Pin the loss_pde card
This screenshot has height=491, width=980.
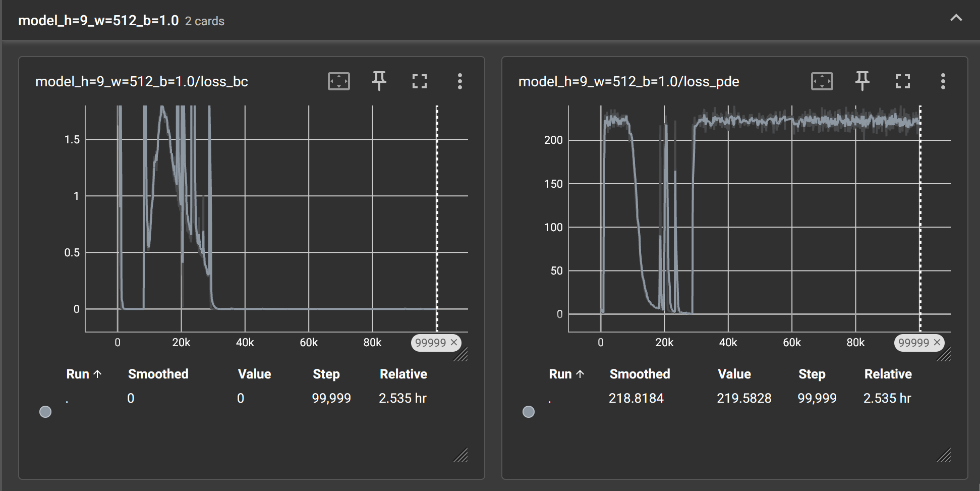(x=862, y=81)
